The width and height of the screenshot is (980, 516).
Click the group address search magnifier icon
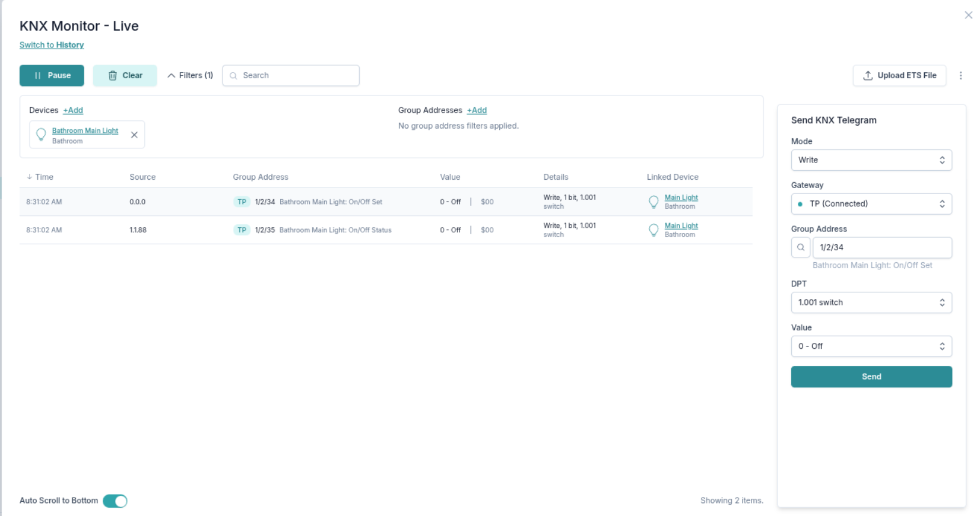800,247
